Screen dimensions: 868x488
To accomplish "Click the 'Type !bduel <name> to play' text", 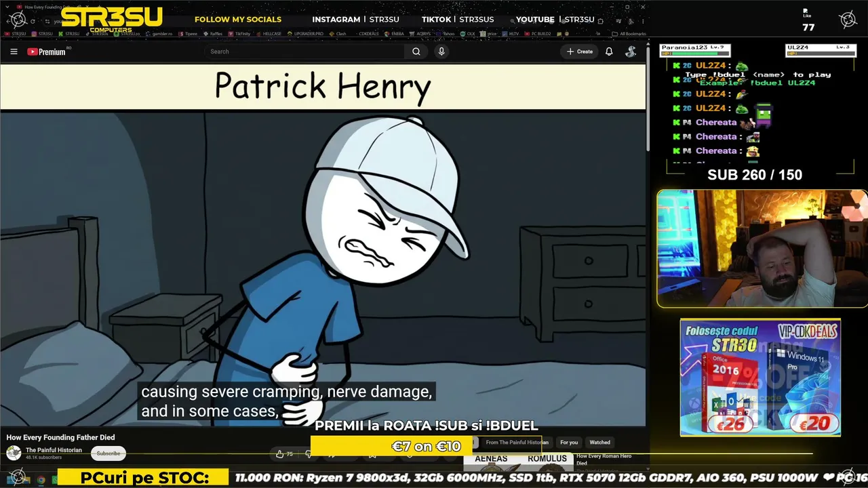I will tap(757, 75).
